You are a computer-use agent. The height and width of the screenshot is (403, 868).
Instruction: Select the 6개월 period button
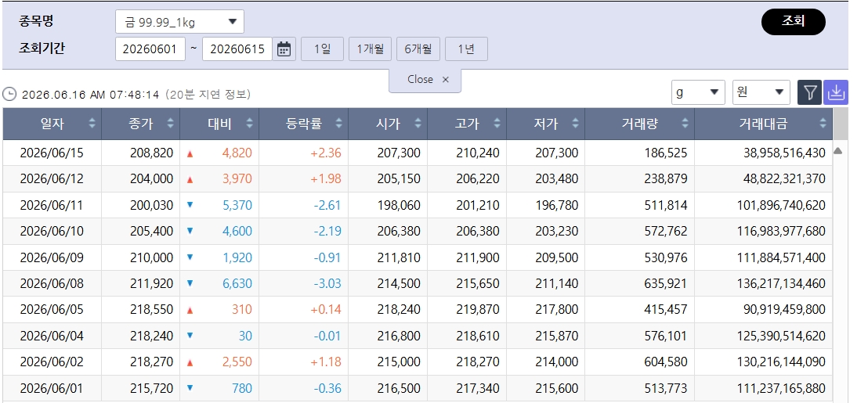coord(418,49)
